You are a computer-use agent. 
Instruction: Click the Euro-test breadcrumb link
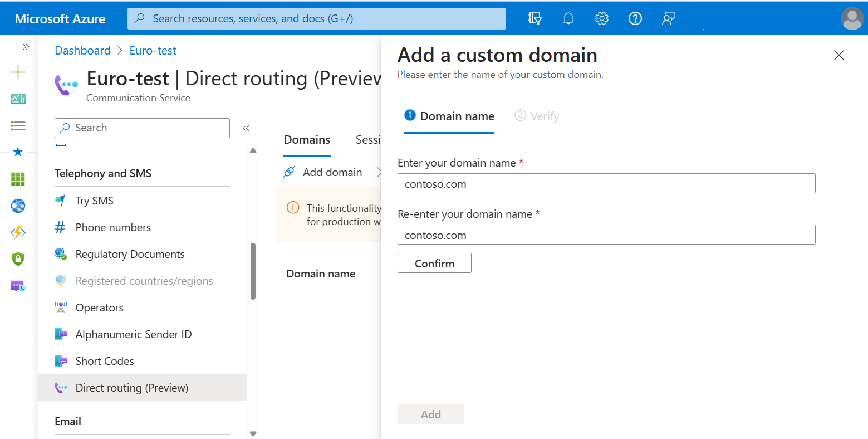coord(153,51)
